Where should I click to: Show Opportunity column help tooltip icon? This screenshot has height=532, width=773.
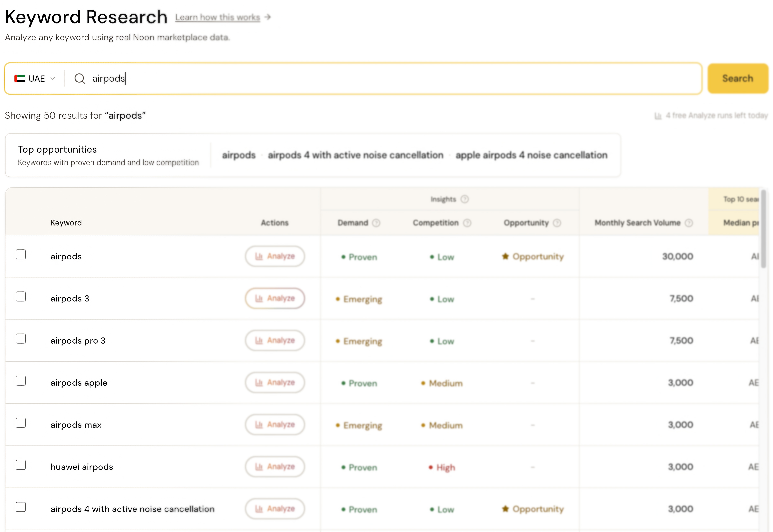coord(557,223)
